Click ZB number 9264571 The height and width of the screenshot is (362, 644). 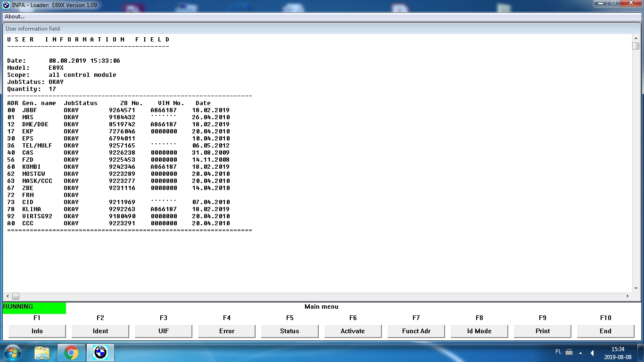[122, 110]
